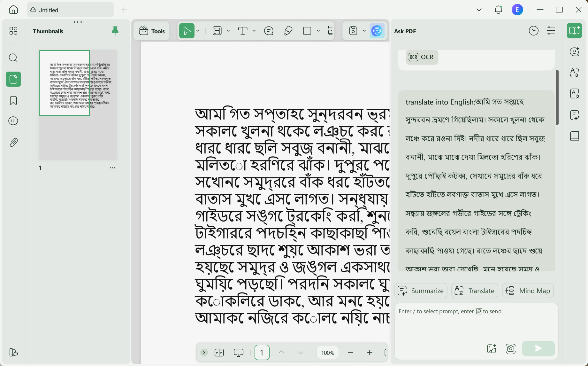Viewport: 588px width, 366px height.
Task: Select the measure tool in toolbar
Action: coord(330,31)
